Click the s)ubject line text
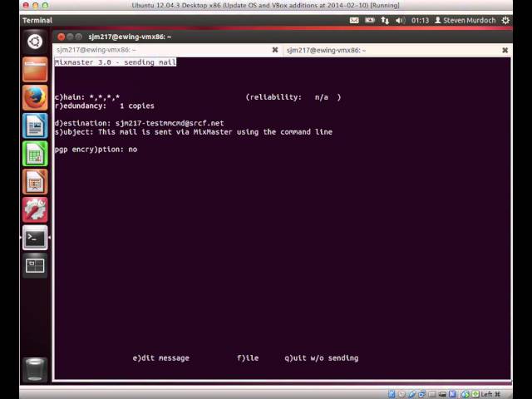Image resolution: width=532 pixels, height=399 pixels. [x=194, y=132]
